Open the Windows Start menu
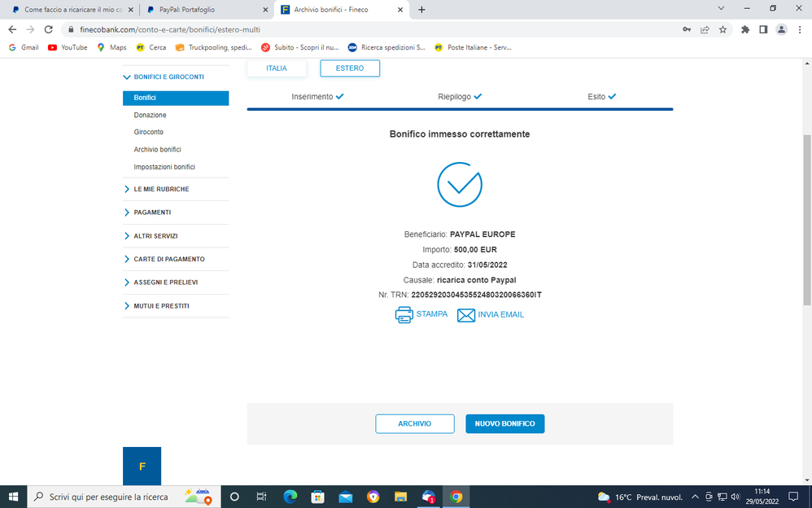Screen dimensions: 812x508 (x=14, y=497)
